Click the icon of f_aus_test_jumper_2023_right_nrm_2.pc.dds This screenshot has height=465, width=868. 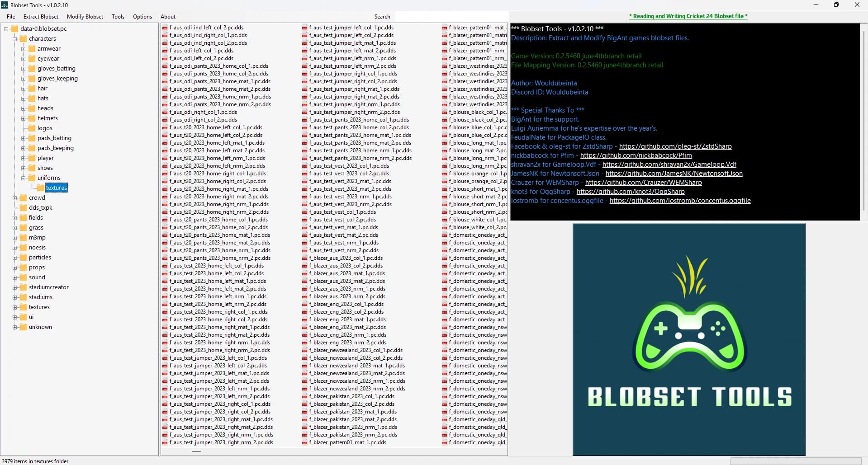click(x=165, y=442)
